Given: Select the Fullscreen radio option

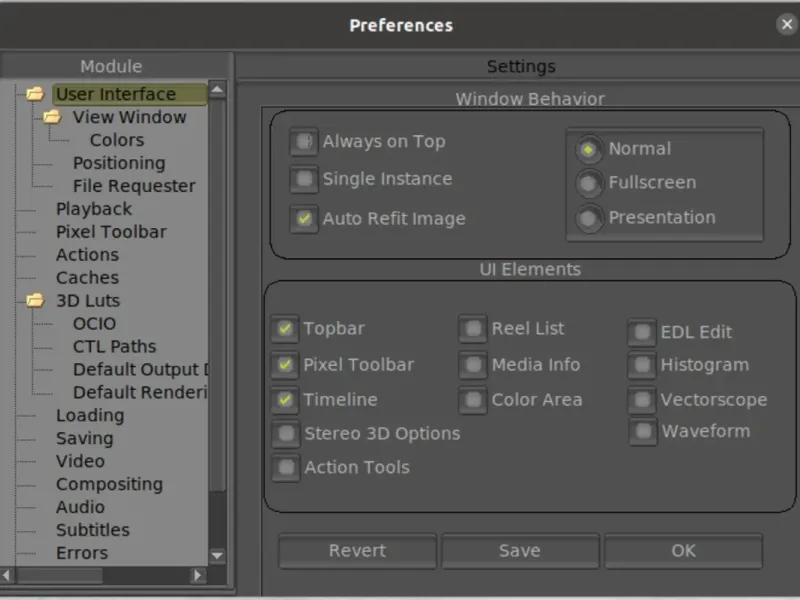Looking at the screenshot, I should coord(590,183).
